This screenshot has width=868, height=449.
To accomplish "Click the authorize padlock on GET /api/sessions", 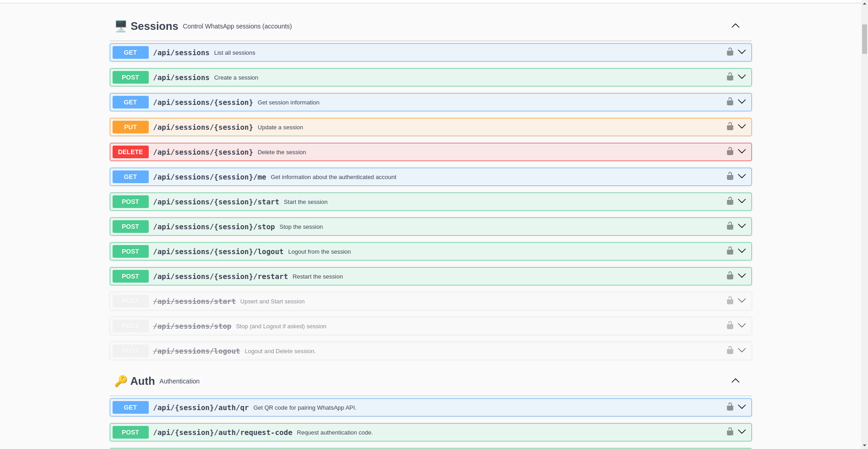I will 730,52.
